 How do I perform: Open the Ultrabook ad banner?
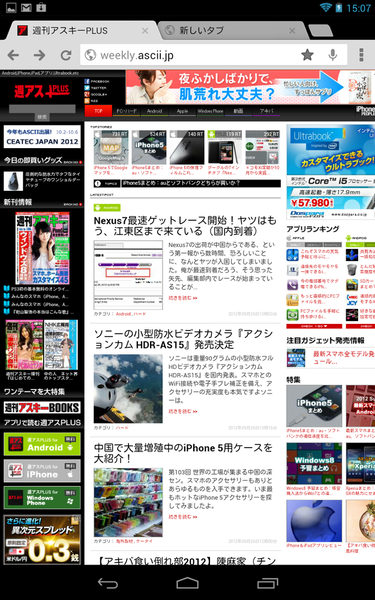(x=331, y=172)
